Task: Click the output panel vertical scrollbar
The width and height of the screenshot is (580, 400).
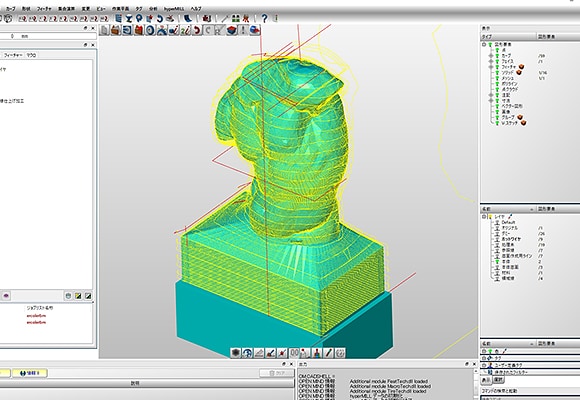Action: pyautogui.click(x=476, y=385)
